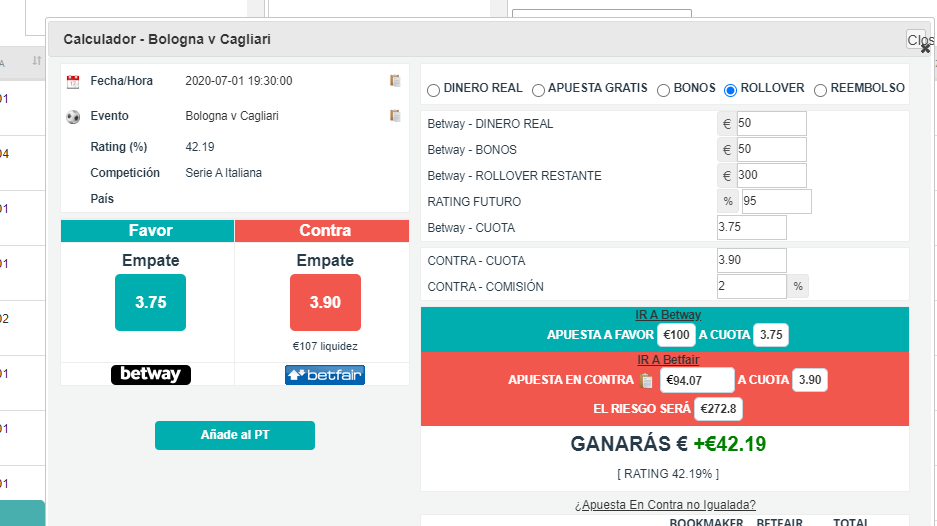Click the sort arrows icon in background table

click(37, 60)
